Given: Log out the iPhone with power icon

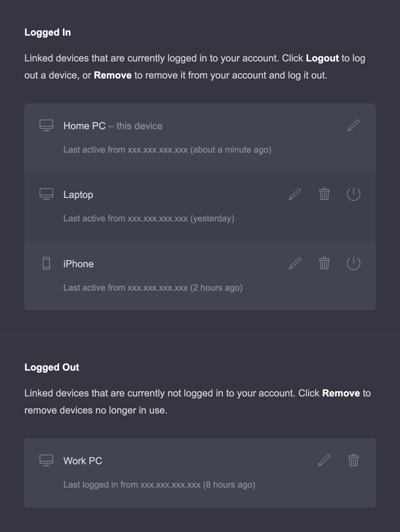Looking at the screenshot, I should point(353,263).
